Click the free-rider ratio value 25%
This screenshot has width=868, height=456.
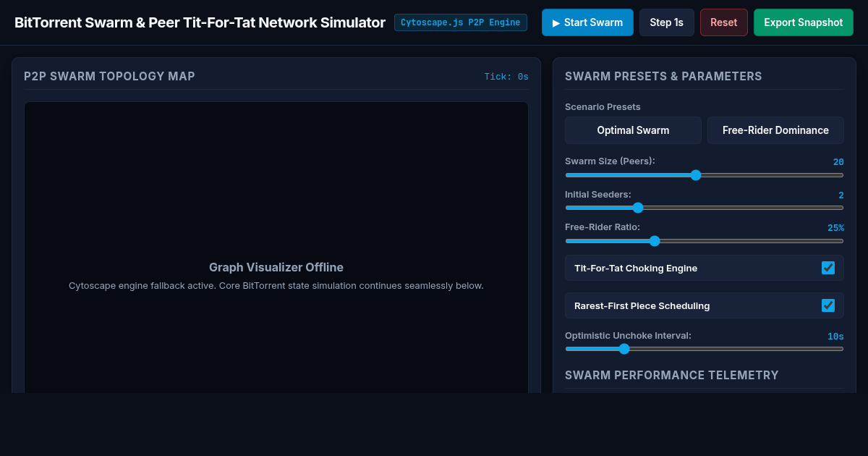(835, 228)
